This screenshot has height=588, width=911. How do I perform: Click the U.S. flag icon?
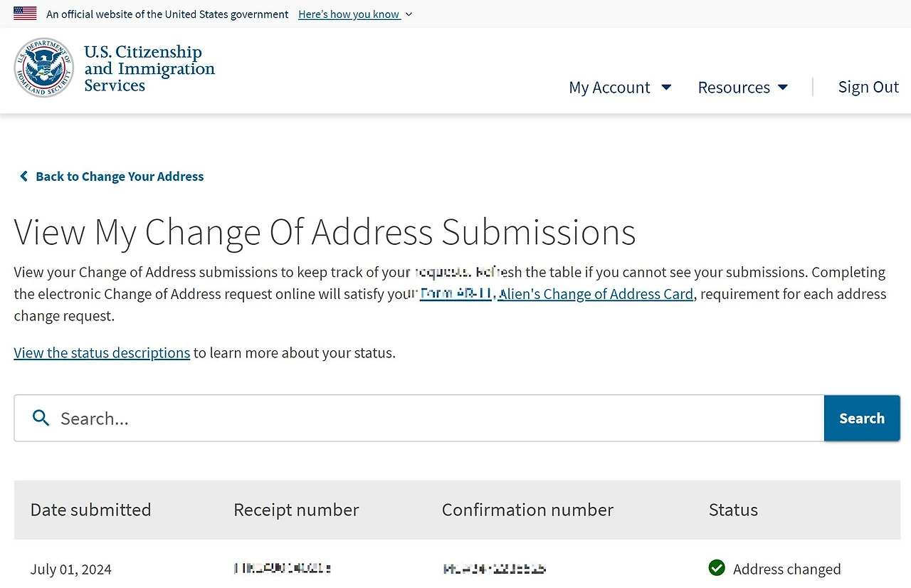[x=25, y=12]
